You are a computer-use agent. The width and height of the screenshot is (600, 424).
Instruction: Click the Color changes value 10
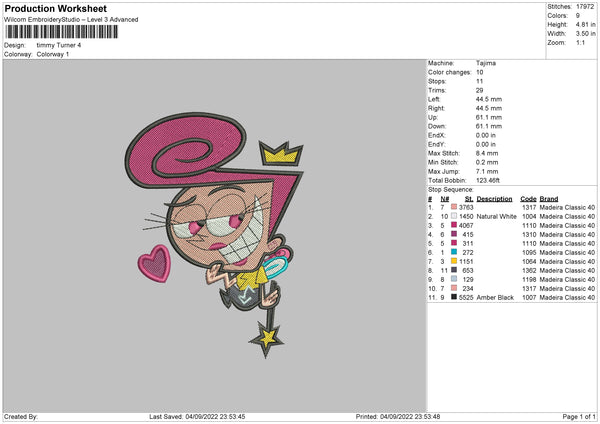pyautogui.click(x=479, y=72)
